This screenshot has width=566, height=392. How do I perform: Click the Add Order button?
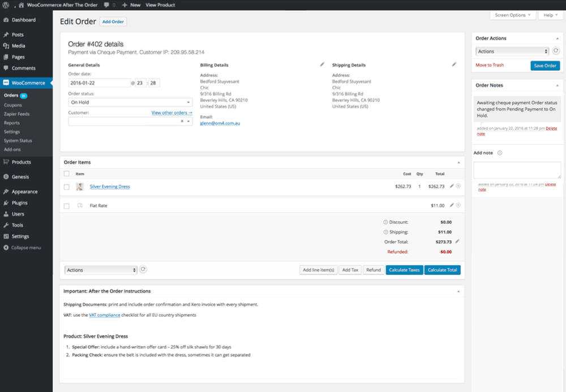point(113,21)
